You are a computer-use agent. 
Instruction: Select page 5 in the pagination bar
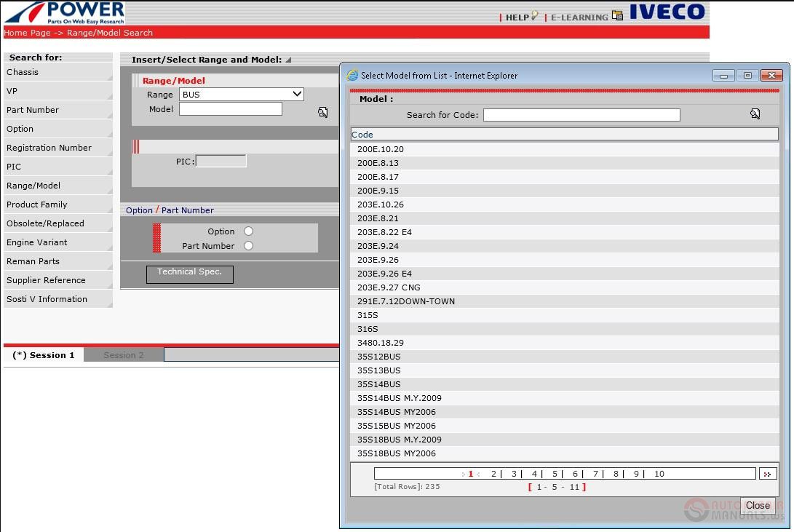555,473
